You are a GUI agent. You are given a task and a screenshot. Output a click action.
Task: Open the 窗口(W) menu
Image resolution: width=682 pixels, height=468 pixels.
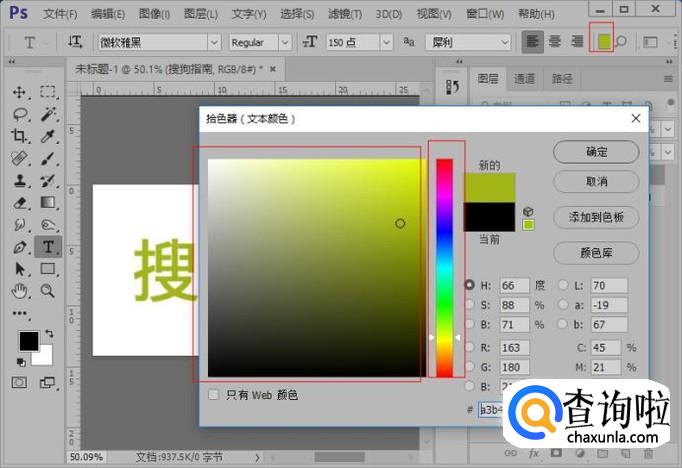(485, 14)
